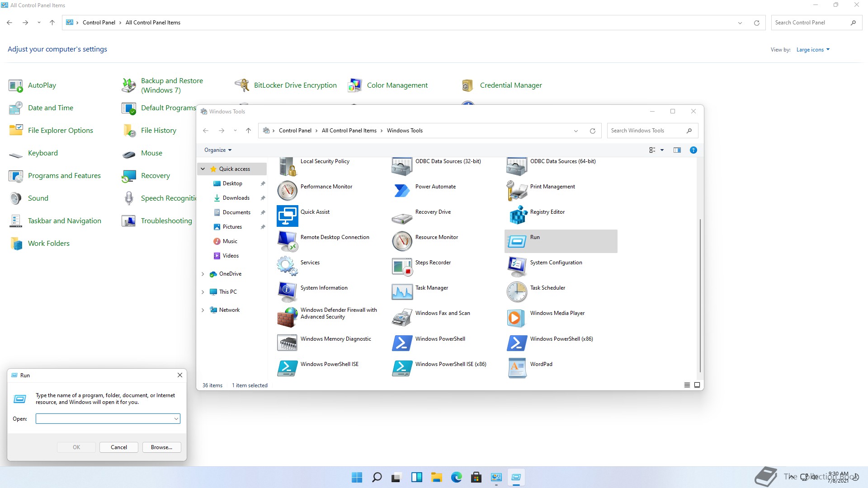Select Downloads in navigation pane
Viewport: 868px width, 488px height.
[x=236, y=198]
